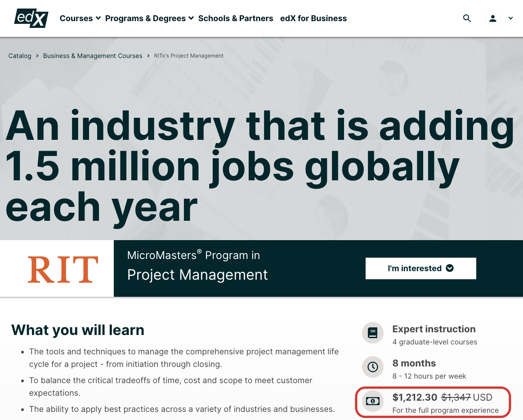Expand the Courses dropdown menu
The image size is (523, 420).
80,18
